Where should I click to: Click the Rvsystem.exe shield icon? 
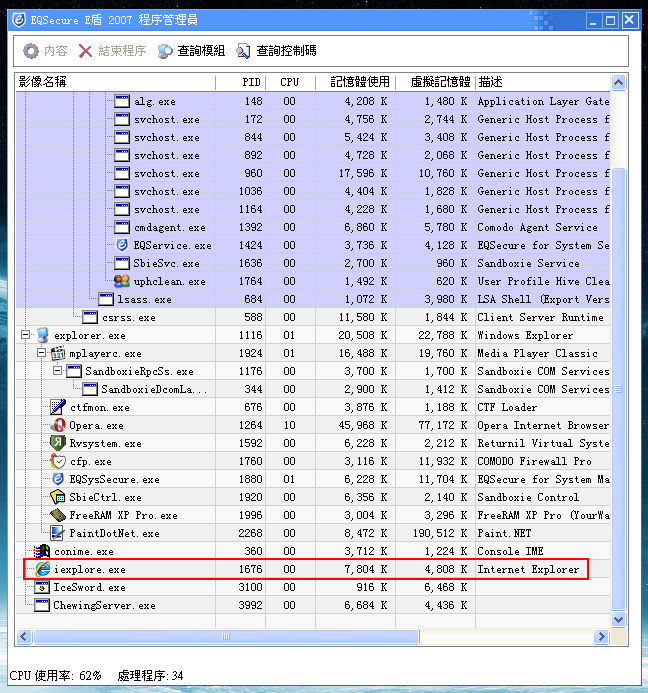(58, 443)
